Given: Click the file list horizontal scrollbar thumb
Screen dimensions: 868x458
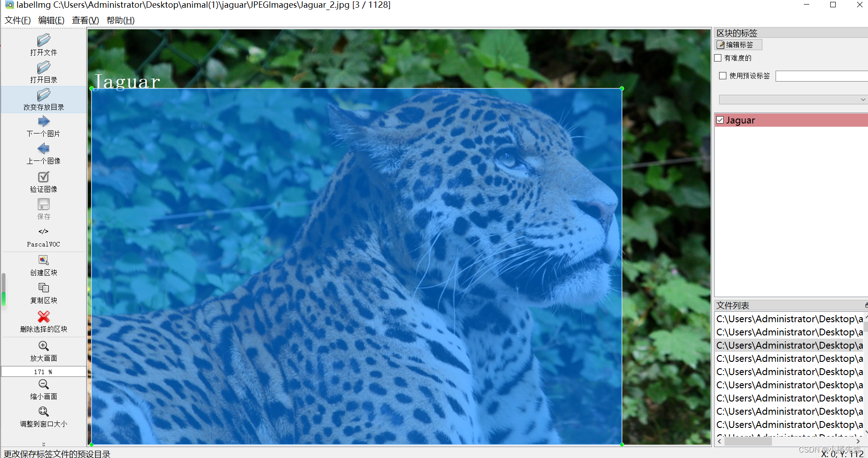Looking at the screenshot, I should (748, 441).
